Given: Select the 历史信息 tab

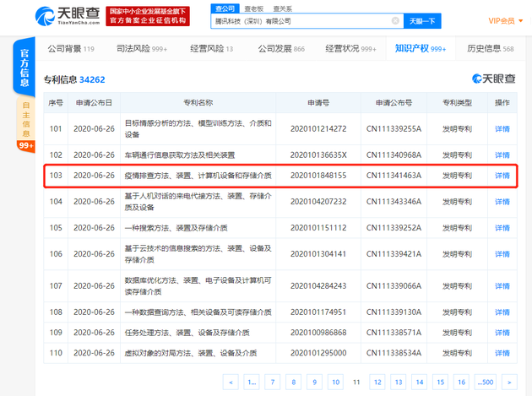Looking at the screenshot, I should point(490,49).
